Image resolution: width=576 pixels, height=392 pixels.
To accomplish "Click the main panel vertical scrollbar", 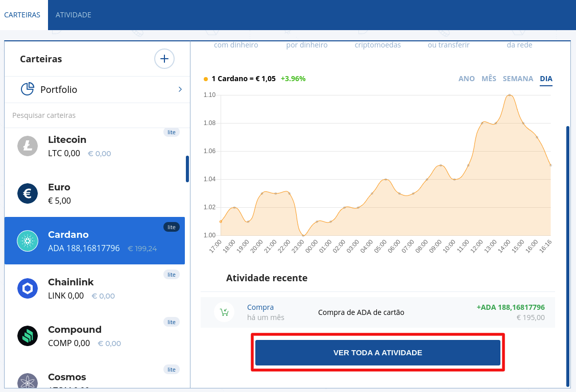I will (568, 256).
